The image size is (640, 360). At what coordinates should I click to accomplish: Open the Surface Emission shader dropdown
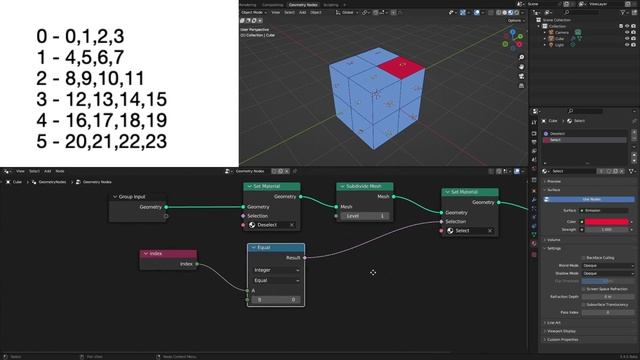pos(605,211)
